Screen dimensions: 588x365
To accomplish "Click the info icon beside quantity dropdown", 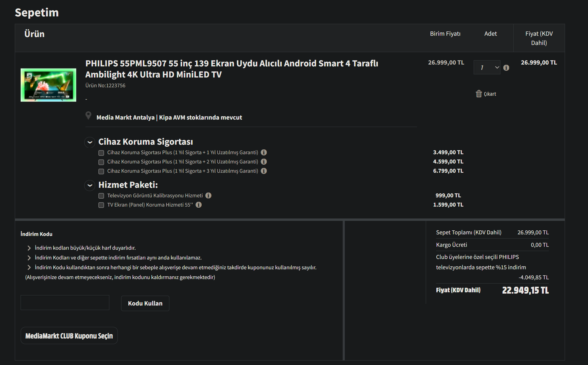I will 506,68.
